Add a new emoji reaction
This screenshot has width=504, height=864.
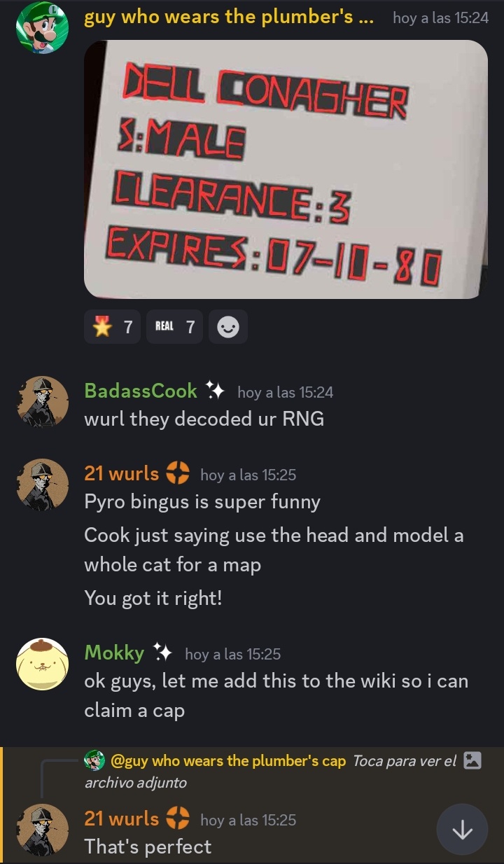click(x=228, y=327)
